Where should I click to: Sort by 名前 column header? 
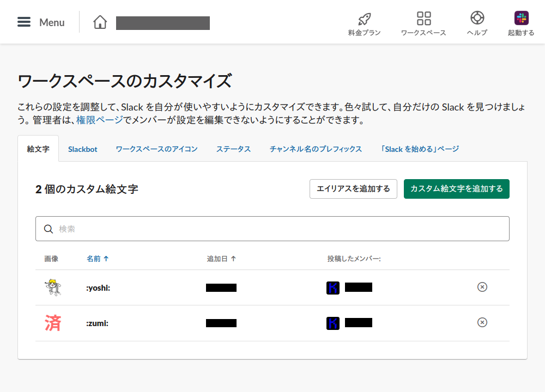pos(98,259)
